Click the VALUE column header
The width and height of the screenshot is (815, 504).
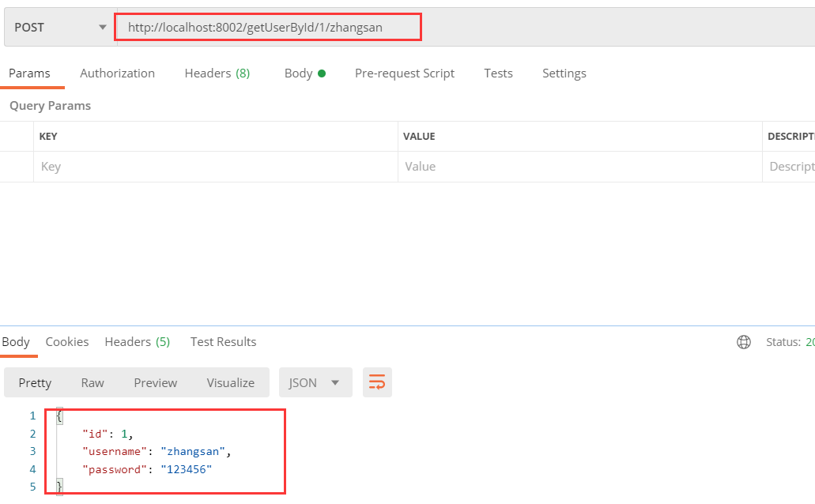point(419,136)
